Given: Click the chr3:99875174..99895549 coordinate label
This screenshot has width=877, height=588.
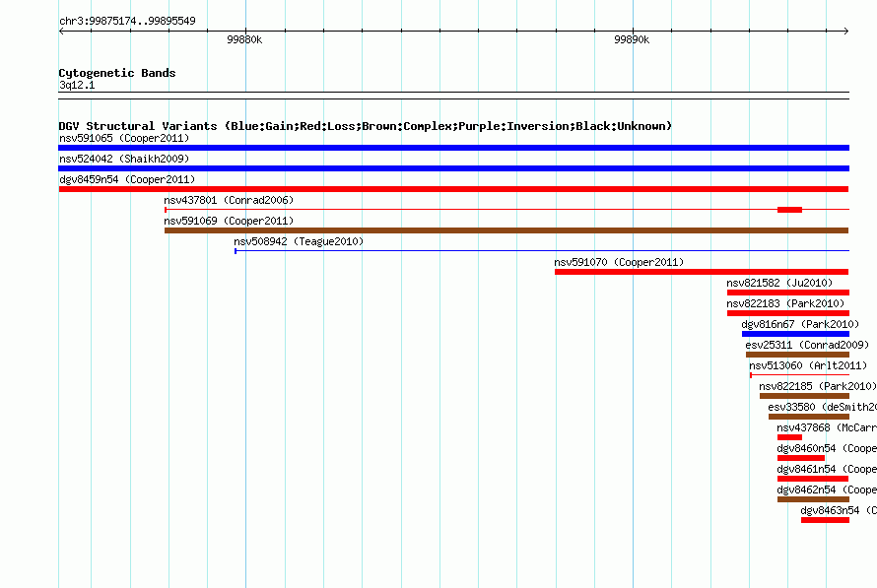Looking at the screenshot, I should point(127,21).
